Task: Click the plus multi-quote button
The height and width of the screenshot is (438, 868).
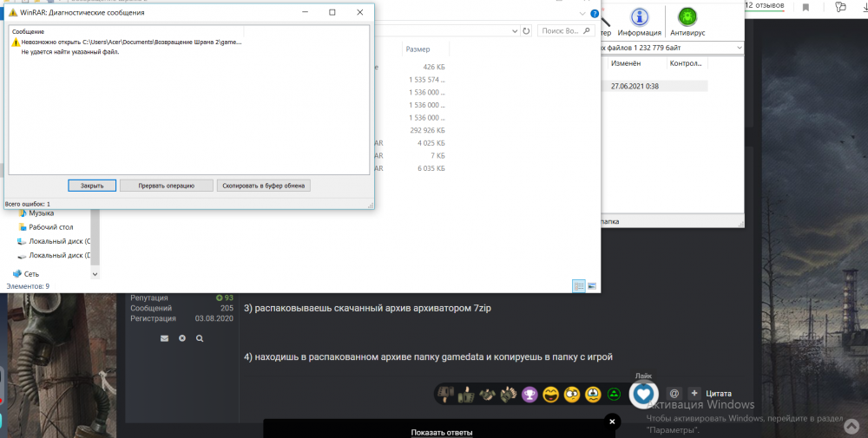Action: (x=694, y=394)
